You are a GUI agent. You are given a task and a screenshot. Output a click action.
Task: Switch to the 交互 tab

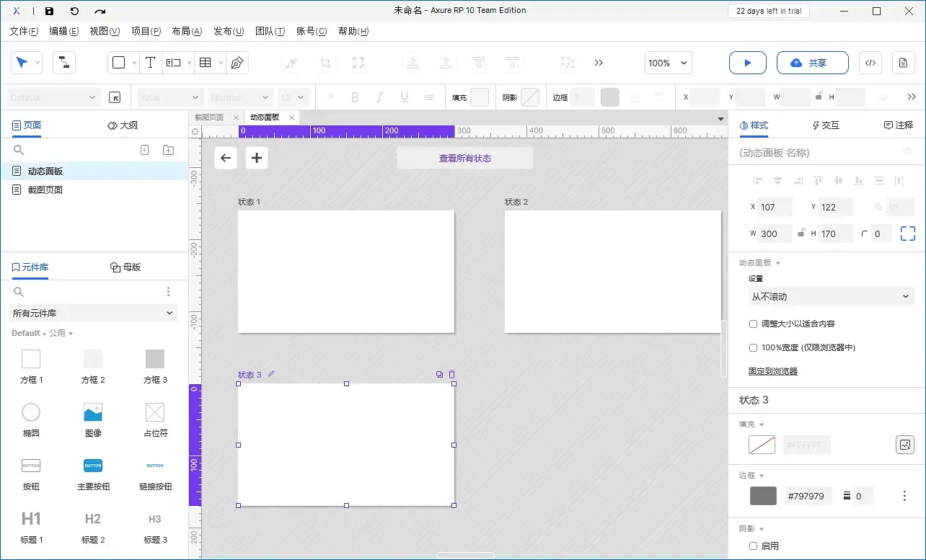(x=826, y=125)
